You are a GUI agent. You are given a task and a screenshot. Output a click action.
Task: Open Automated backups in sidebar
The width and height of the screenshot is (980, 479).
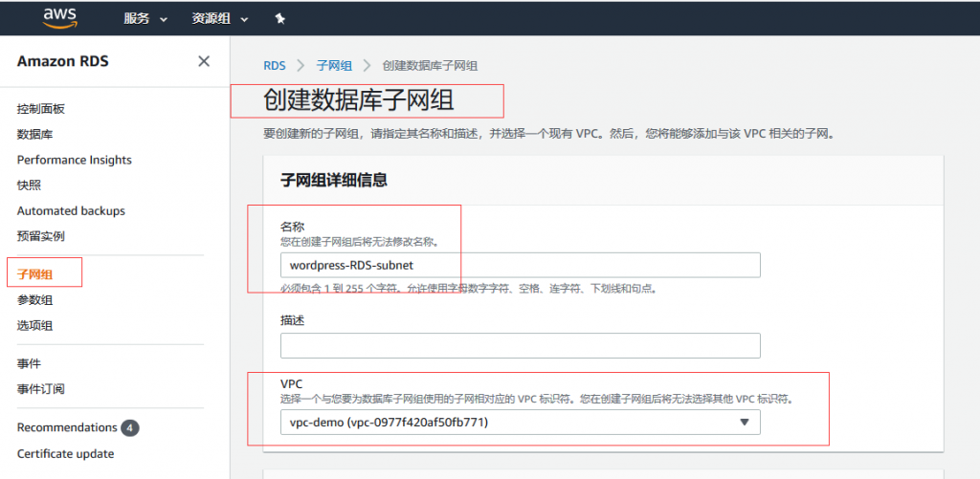click(x=71, y=211)
